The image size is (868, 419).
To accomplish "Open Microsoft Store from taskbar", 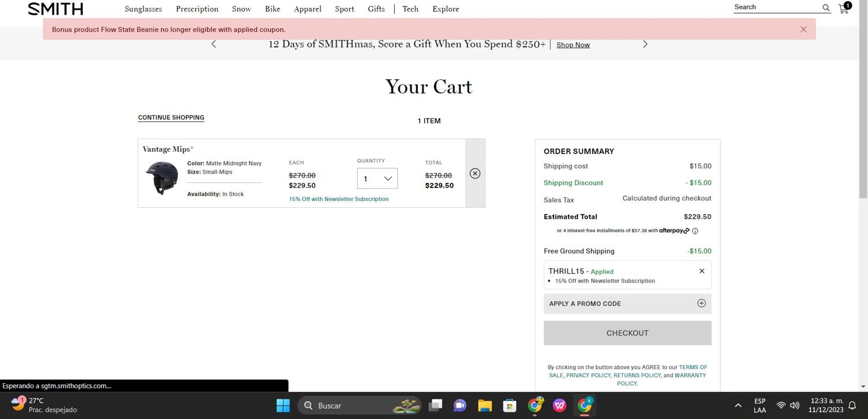I will [510, 406].
